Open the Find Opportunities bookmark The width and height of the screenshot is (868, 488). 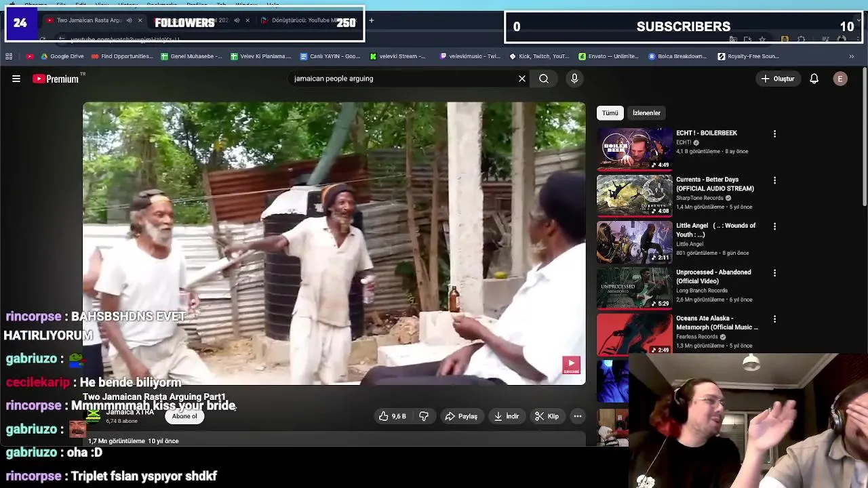(123, 56)
